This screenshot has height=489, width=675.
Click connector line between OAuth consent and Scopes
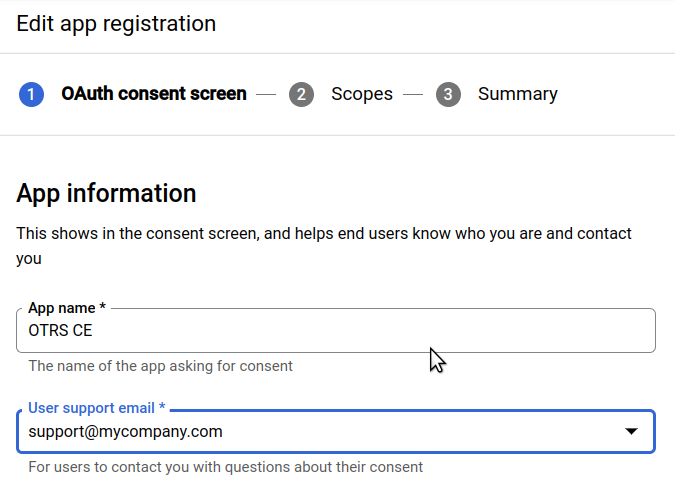[x=266, y=94]
